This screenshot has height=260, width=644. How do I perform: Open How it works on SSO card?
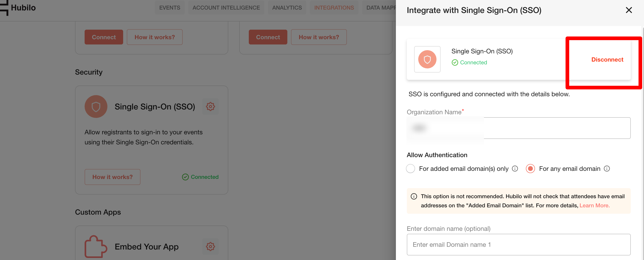coord(112,177)
